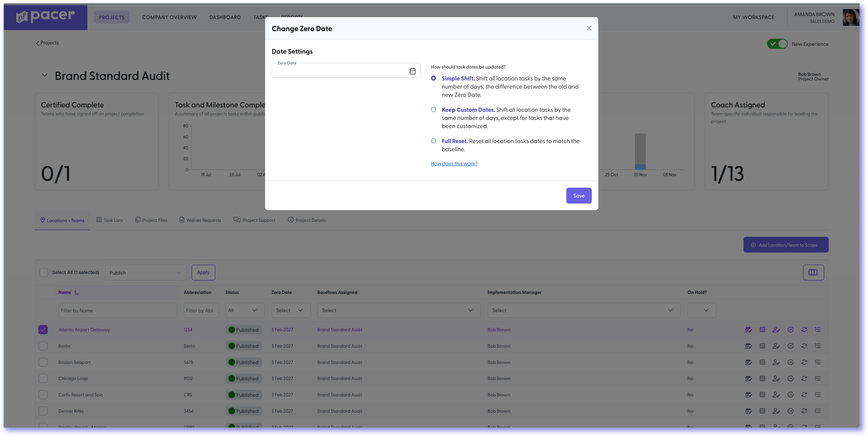Click edit manager icon for Boston Seaport

click(x=776, y=362)
